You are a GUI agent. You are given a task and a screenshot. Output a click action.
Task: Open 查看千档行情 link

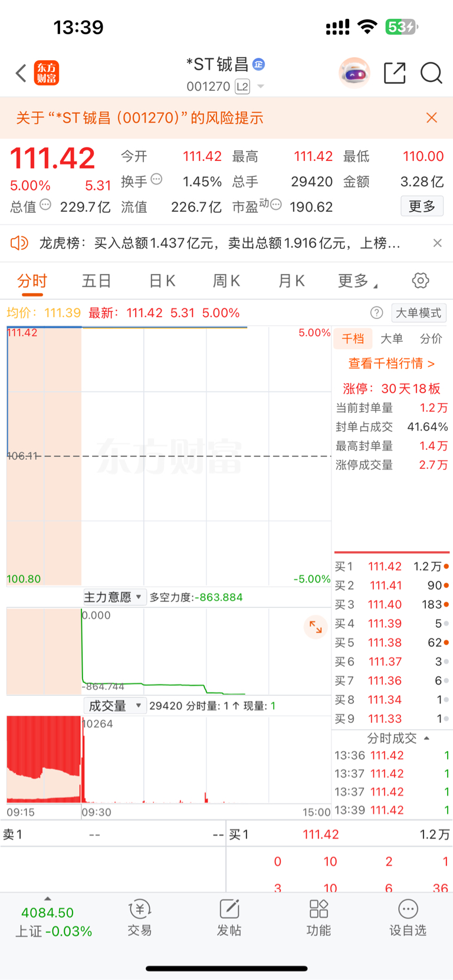392,363
